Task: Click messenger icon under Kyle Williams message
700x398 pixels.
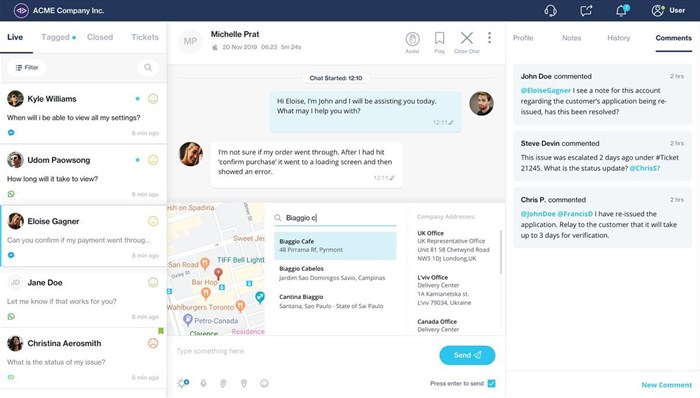Action: click(x=11, y=133)
